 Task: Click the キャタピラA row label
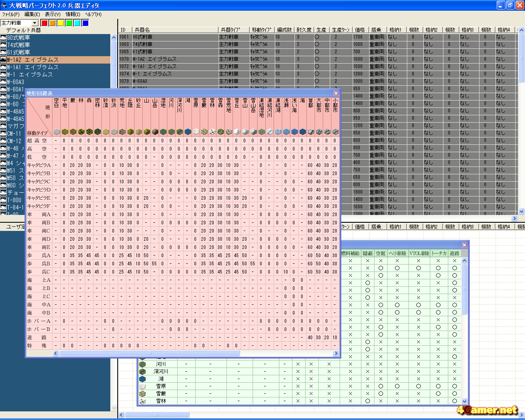pos(39,165)
